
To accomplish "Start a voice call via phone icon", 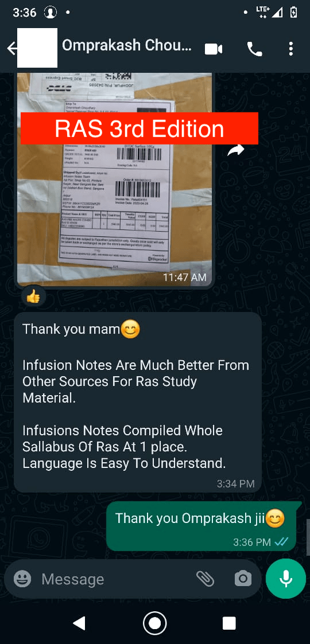I will [254, 49].
